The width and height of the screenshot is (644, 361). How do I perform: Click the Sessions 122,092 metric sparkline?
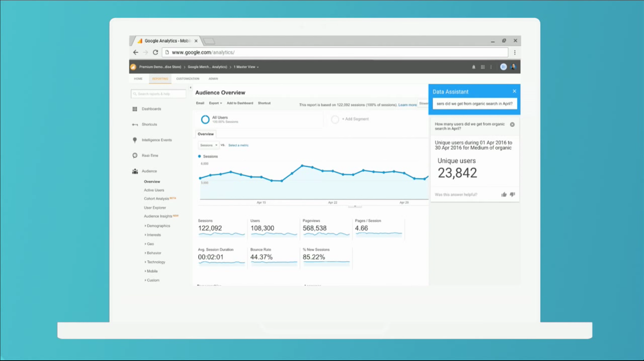coord(221,234)
